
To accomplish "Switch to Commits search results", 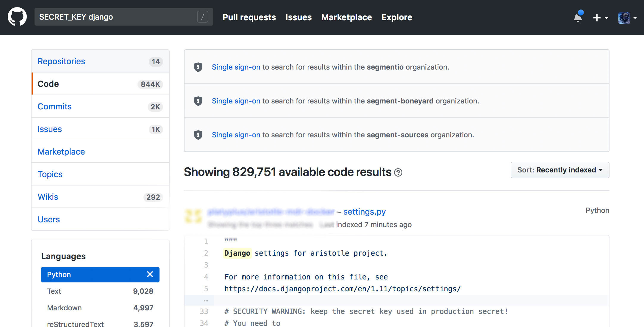I will click(x=54, y=106).
